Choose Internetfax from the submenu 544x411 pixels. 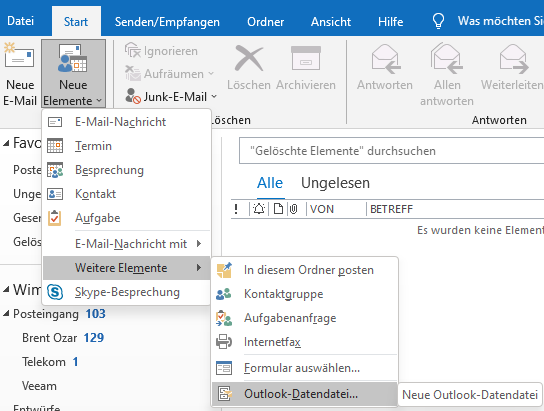[305, 342]
